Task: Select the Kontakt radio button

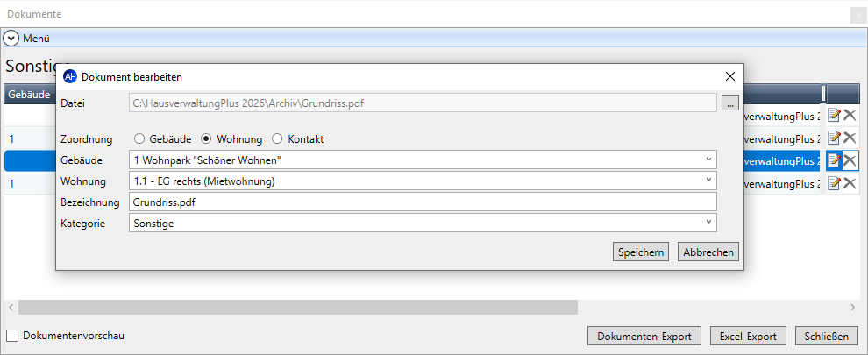Action: (277, 139)
